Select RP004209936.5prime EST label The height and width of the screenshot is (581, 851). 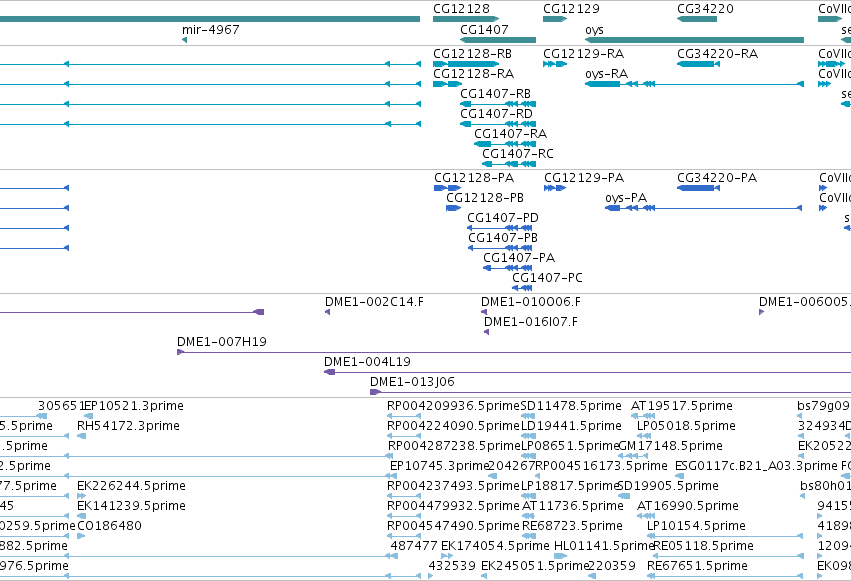[453, 406]
